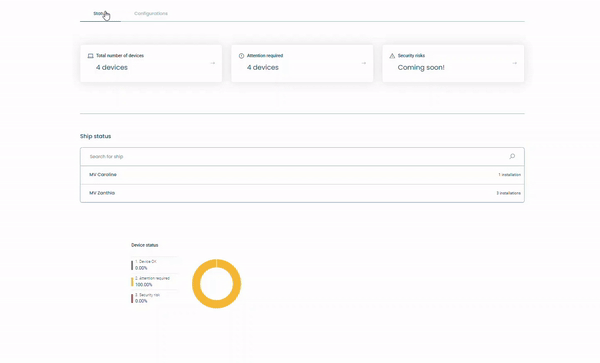Screen dimensions: 600x363
Task: Click the '3. Security risk' legend label
Action: (x=147, y=295)
